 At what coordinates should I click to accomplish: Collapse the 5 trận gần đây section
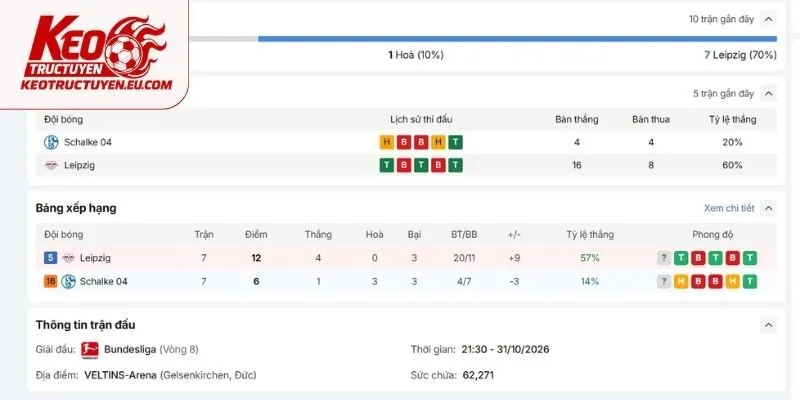click(768, 94)
